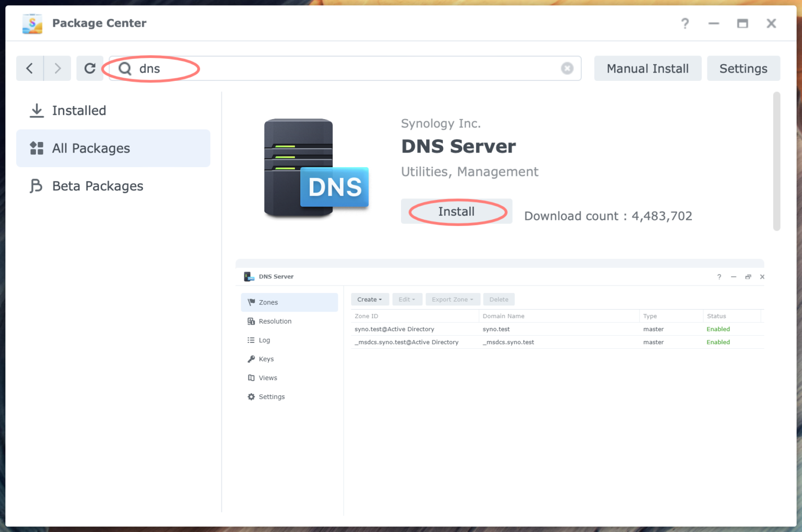Clear the dns search query

click(567, 68)
